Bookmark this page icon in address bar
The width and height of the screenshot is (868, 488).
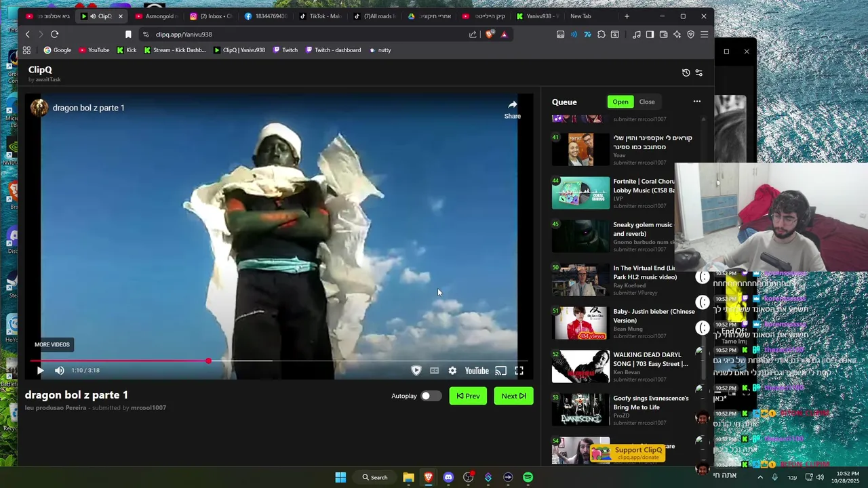[128, 35]
